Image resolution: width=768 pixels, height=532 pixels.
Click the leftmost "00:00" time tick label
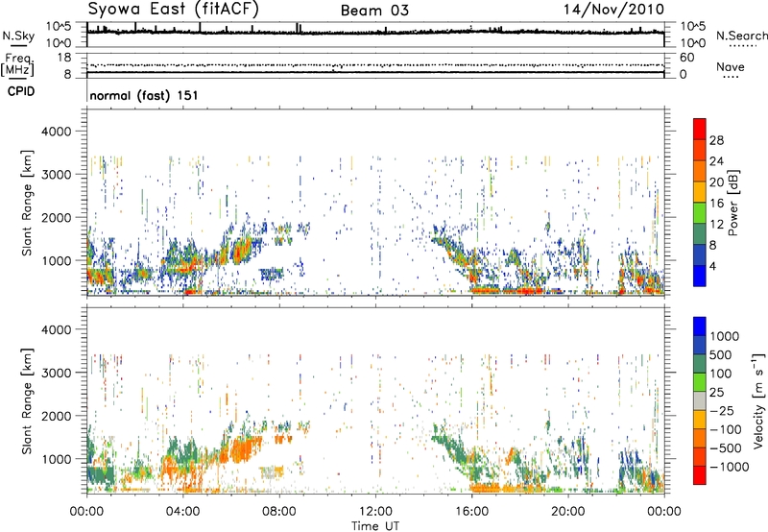86,512
